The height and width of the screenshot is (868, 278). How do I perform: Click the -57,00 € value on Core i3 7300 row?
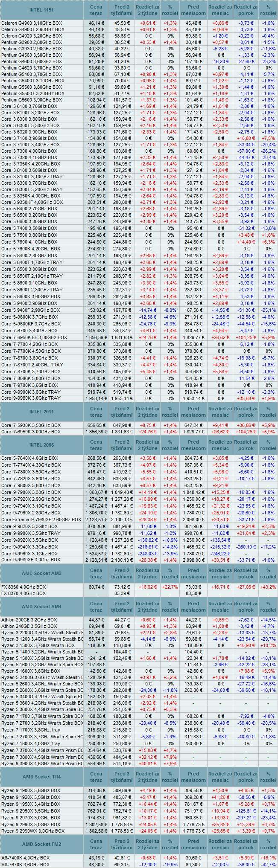[x=246, y=151]
